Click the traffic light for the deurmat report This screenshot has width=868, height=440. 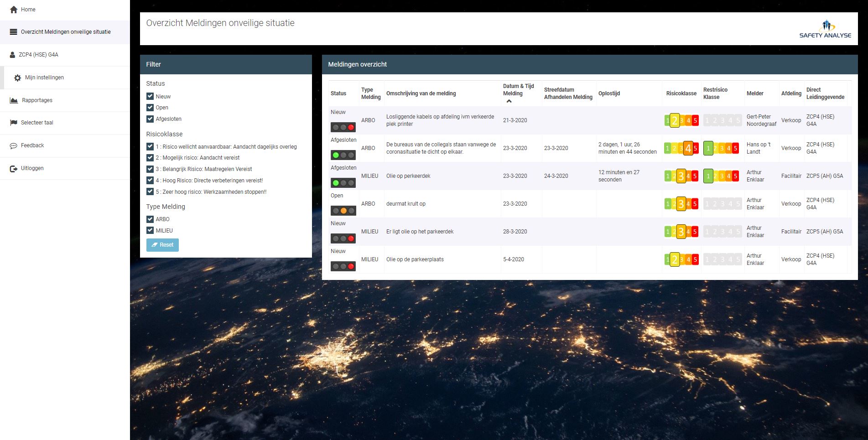point(343,210)
